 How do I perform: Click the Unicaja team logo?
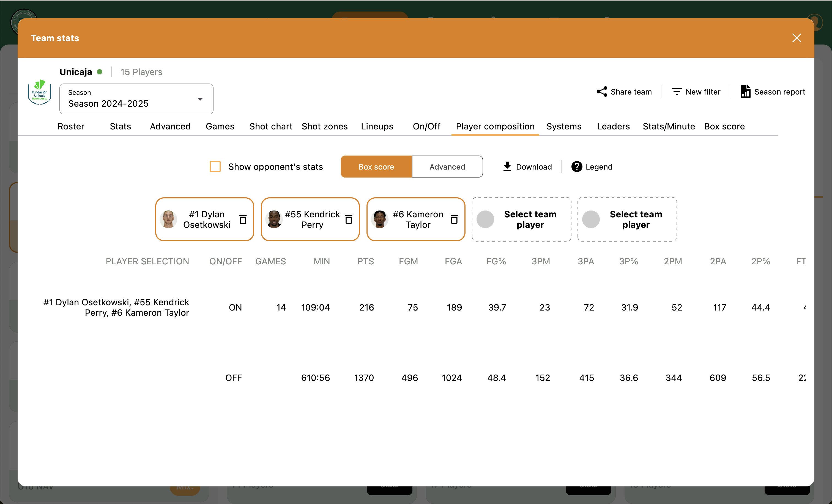tap(40, 92)
